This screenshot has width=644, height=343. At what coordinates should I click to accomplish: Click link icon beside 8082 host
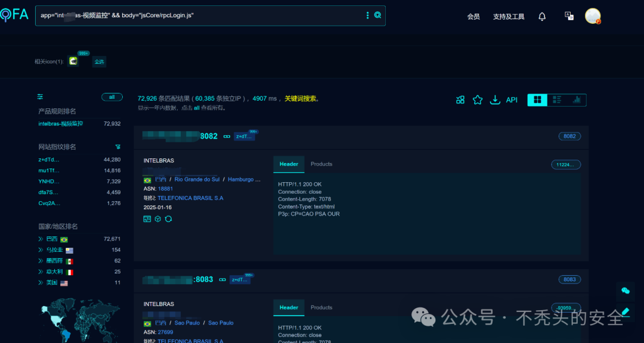tap(227, 136)
